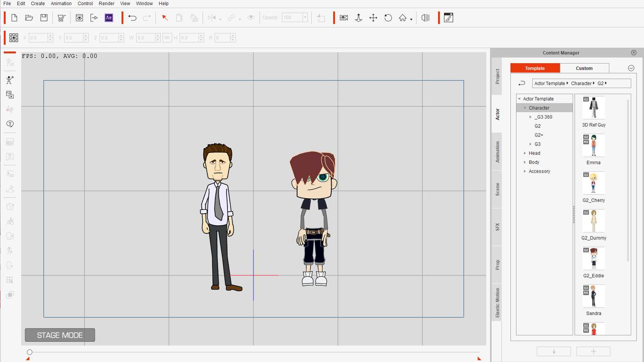
Task: Click the rotate camera tool
Action: [388, 18]
